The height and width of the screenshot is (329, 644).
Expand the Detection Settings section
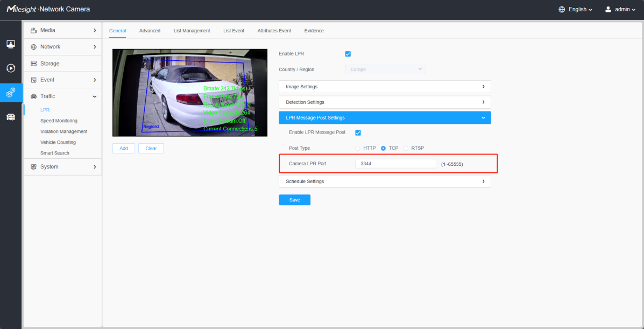[x=385, y=102]
